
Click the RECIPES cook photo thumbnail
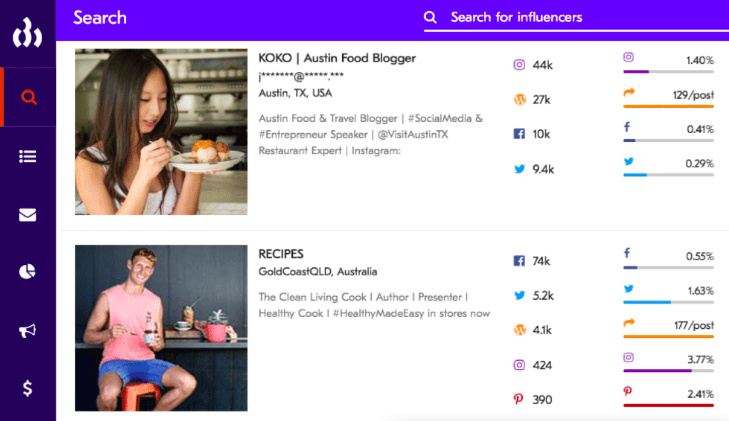tap(161, 328)
